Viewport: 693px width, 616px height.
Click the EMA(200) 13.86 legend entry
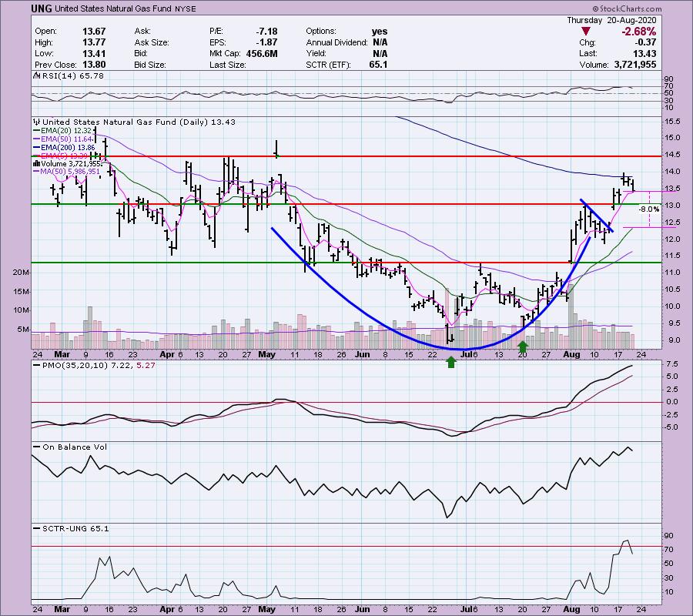coord(68,148)
